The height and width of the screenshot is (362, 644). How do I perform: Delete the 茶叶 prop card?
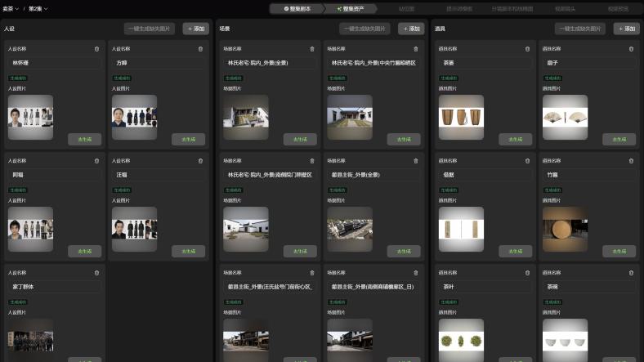tap(527, 273)
